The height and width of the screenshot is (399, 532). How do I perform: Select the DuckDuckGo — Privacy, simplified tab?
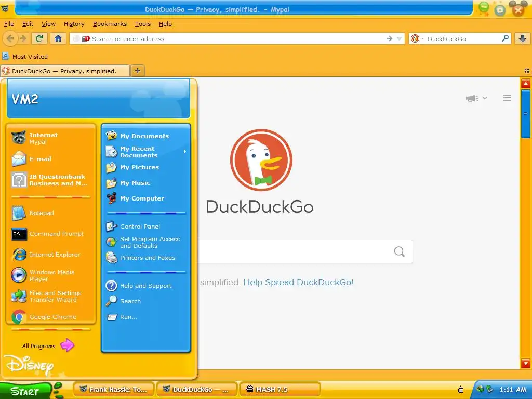(64, 71)
